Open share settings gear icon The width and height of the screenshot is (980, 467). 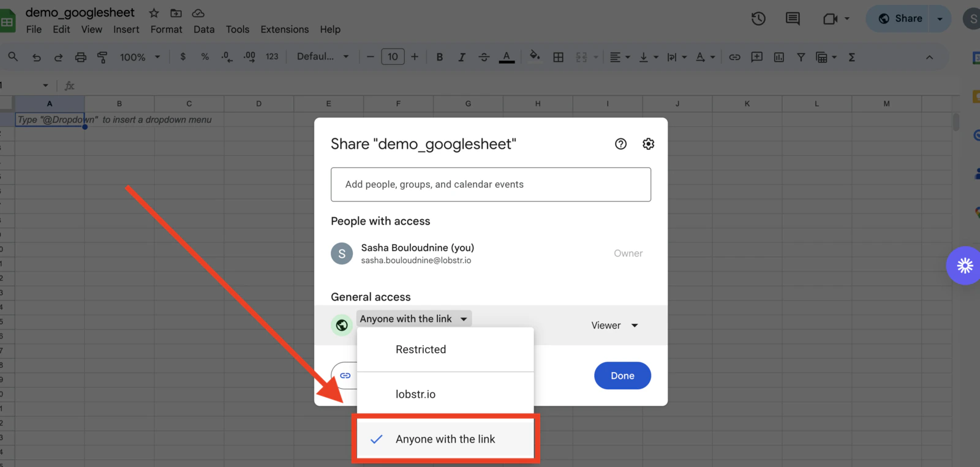click(x=648, y=144)
